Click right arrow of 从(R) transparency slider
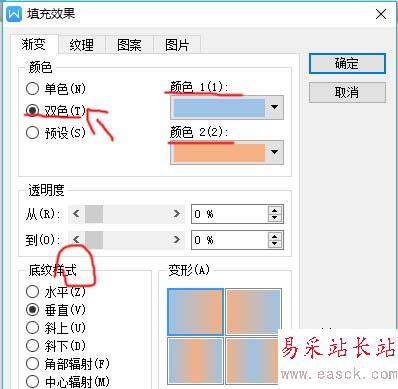 pyautogui.click(x=176, y=214)
